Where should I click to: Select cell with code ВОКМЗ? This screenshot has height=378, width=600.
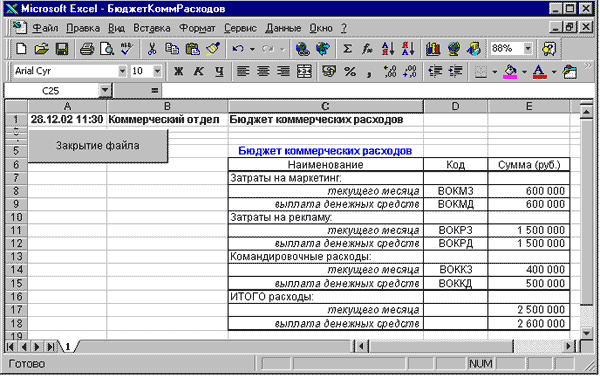tap(455, 191)
